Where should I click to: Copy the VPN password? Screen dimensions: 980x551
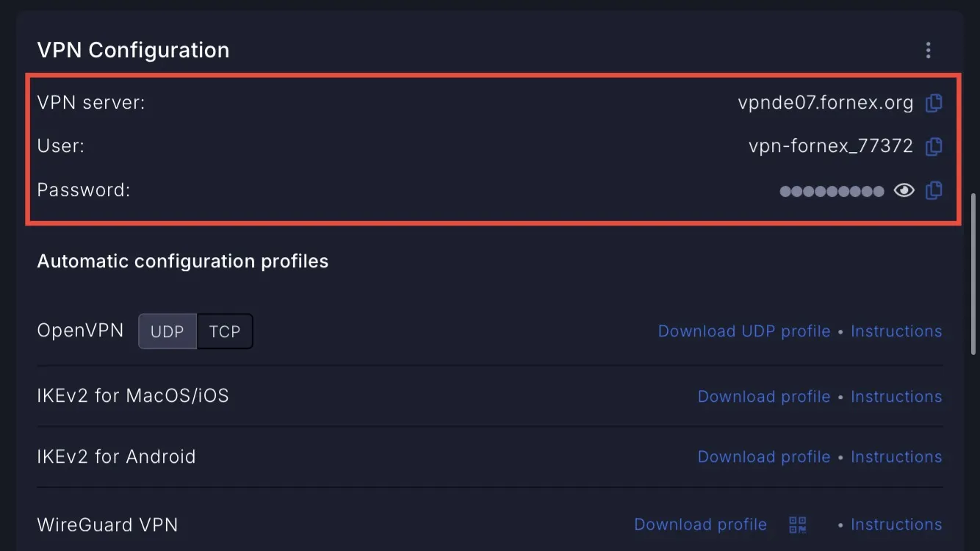pos(934,190)
